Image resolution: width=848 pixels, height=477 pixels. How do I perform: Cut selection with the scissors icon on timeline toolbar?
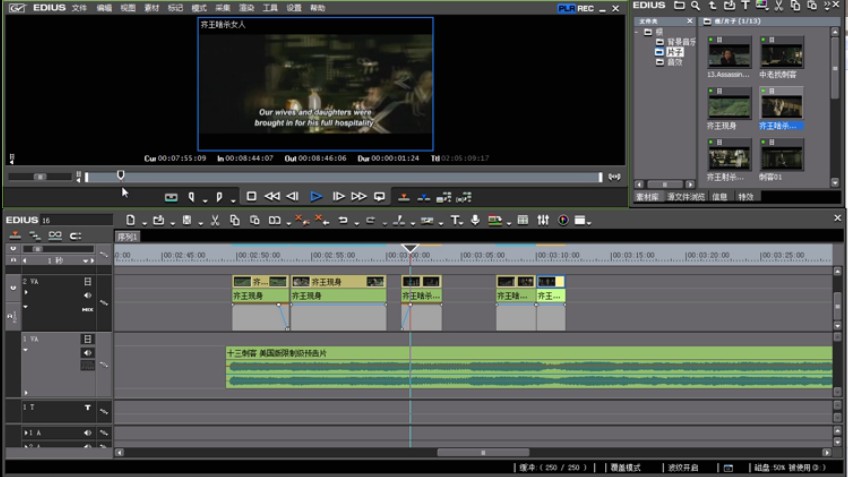(215, 220)
